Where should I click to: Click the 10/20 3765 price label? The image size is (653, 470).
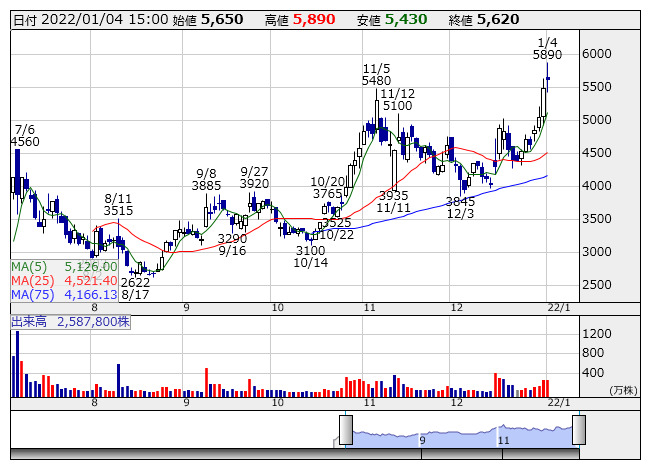pyautogui.click(x=328, y=188)
